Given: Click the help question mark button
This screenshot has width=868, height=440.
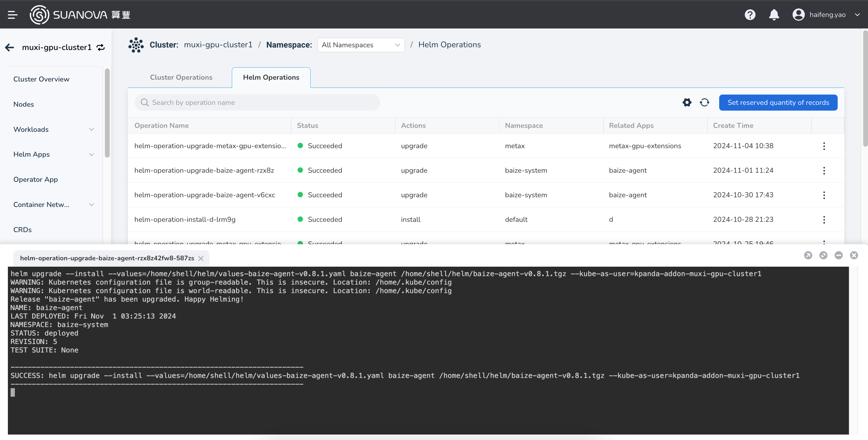Looking at the screenshot, I should tap(749, 14).
